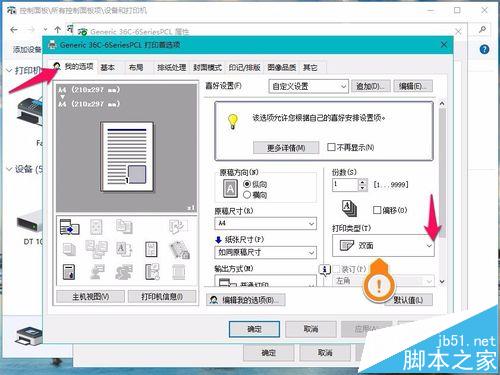This screenshot has width=500, height=375.
Task: Click the printer output icon in first grid row
Action: point(70,227)
